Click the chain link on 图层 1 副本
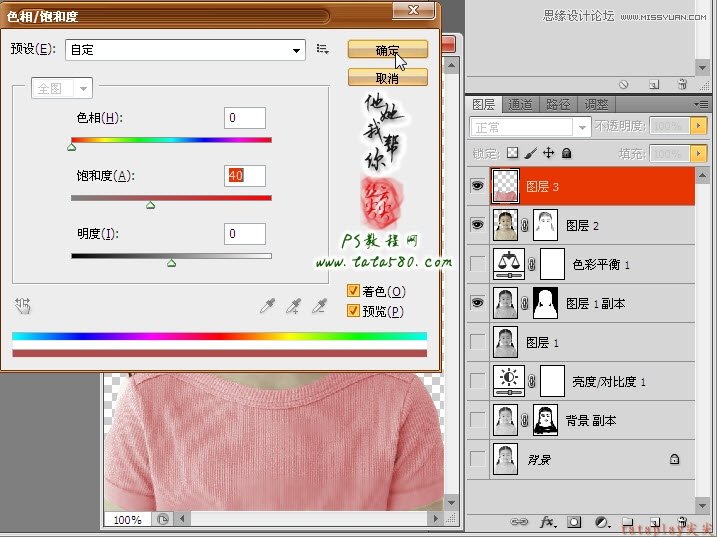The image size is (717, 537). [x=525, y=303]
